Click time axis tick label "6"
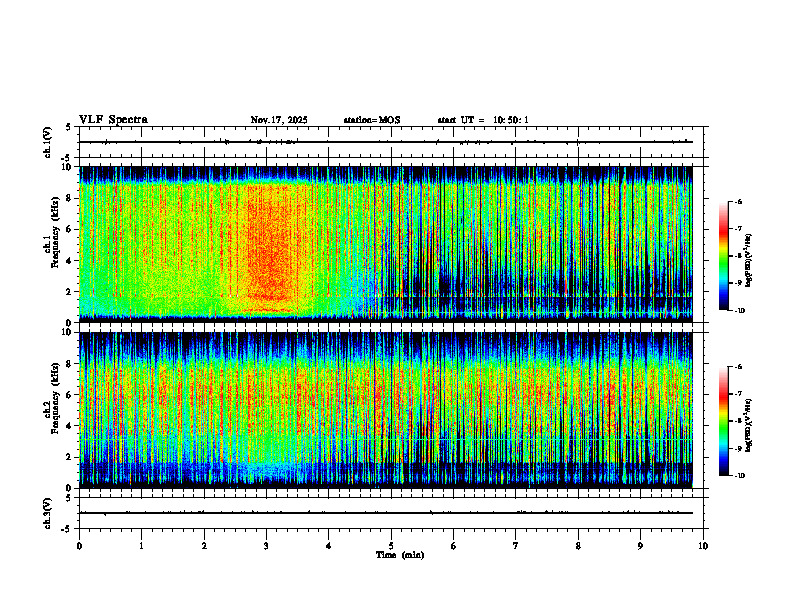This screenshot has width=792, height=612. click(x=454, y=546)
